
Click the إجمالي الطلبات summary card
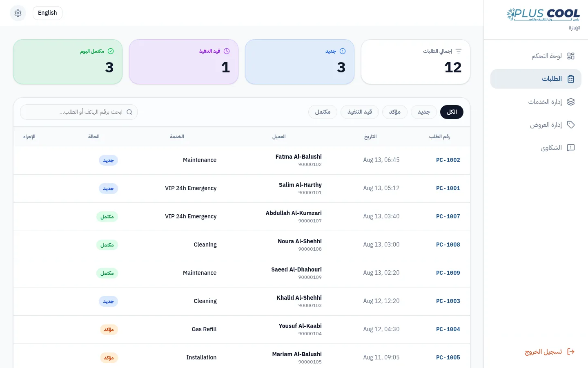tap(416, 62)
